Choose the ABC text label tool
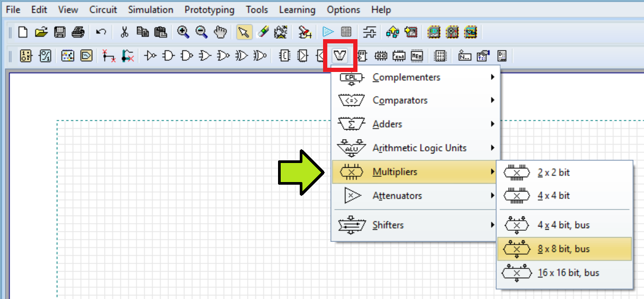This screenshot has width=644, height=299. pos(281,32)
